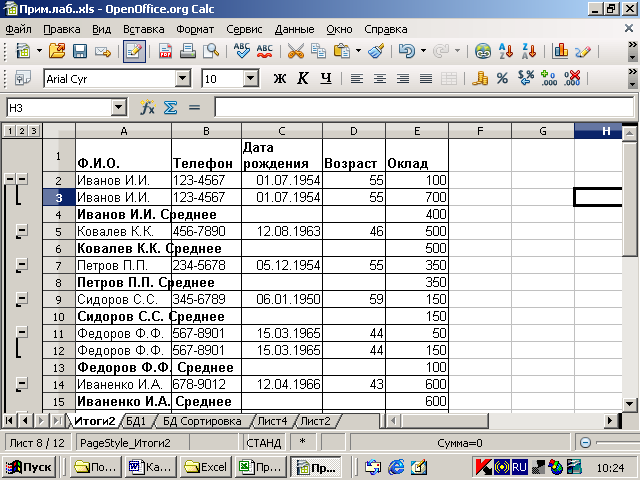Run the Spellcheck ABC icon
This screenshot has height=480, width=640.
point(242,51)
